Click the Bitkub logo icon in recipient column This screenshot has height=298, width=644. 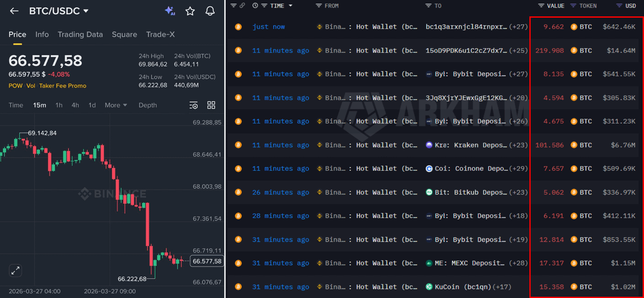429,192
